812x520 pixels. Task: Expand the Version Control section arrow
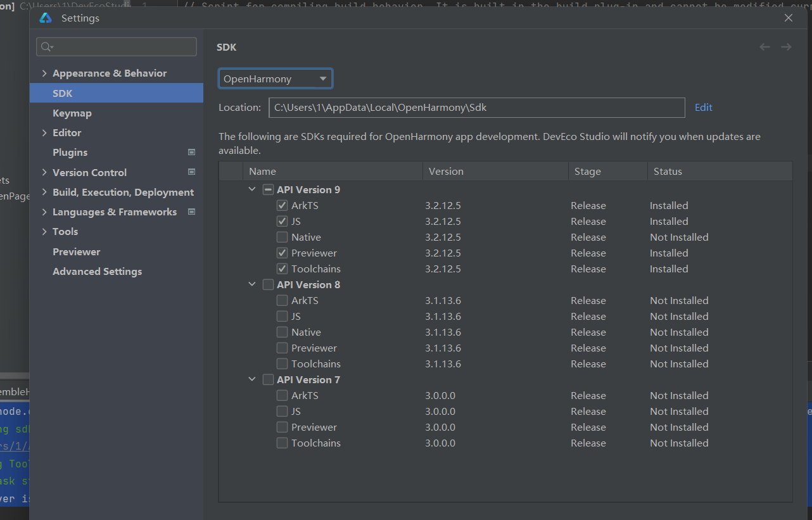coord(44,172)
